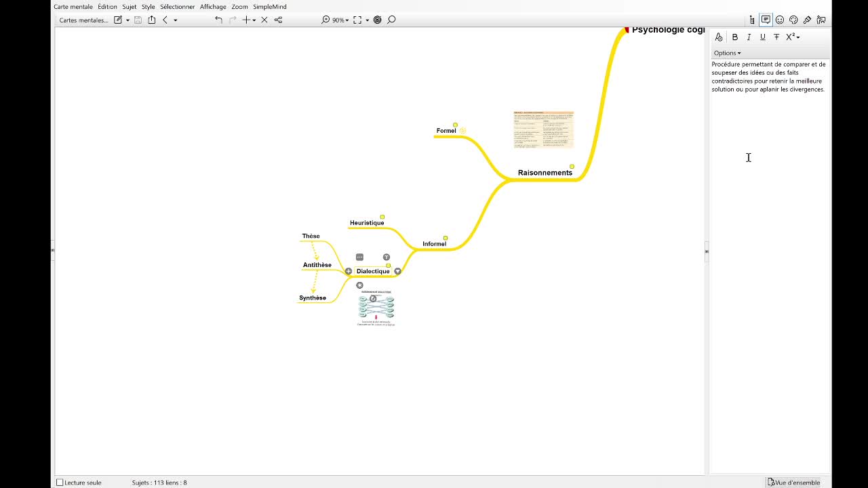Open the Sujet menu
This screenshot has width=868, height=488.
pyautogui.click(x=129, y=7)
